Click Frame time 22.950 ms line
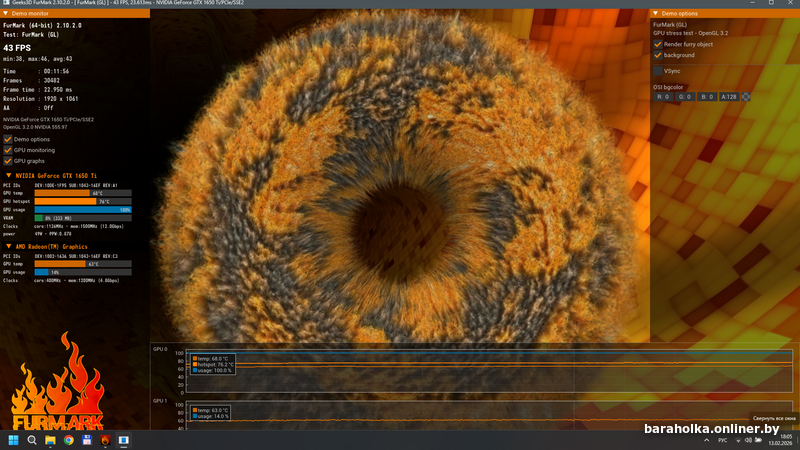 click(x=37, y=90)
